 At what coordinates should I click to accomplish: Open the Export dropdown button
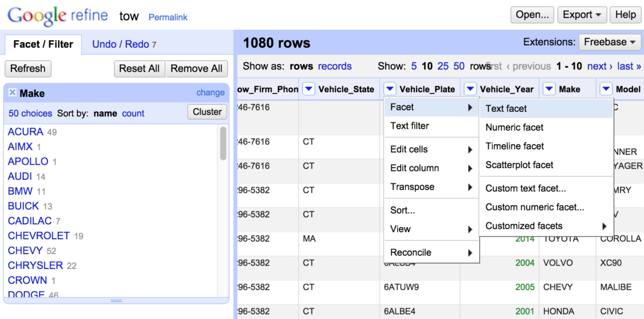pos(582,15)
